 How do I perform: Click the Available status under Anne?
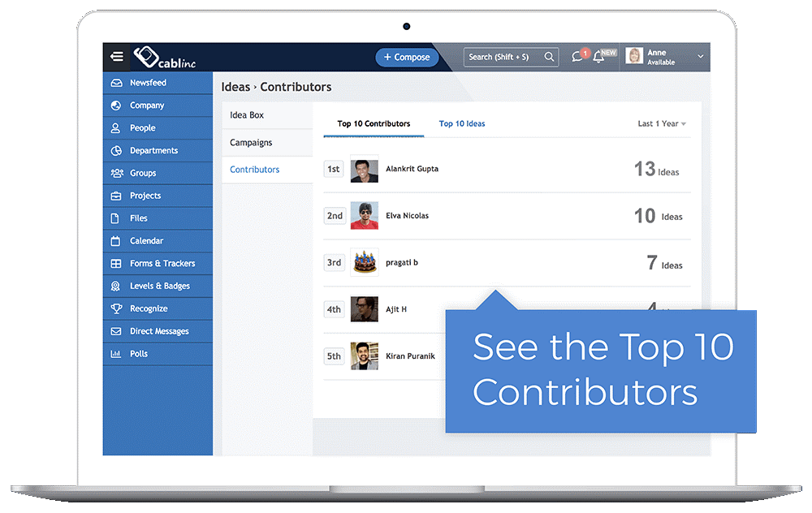[661, 63]
